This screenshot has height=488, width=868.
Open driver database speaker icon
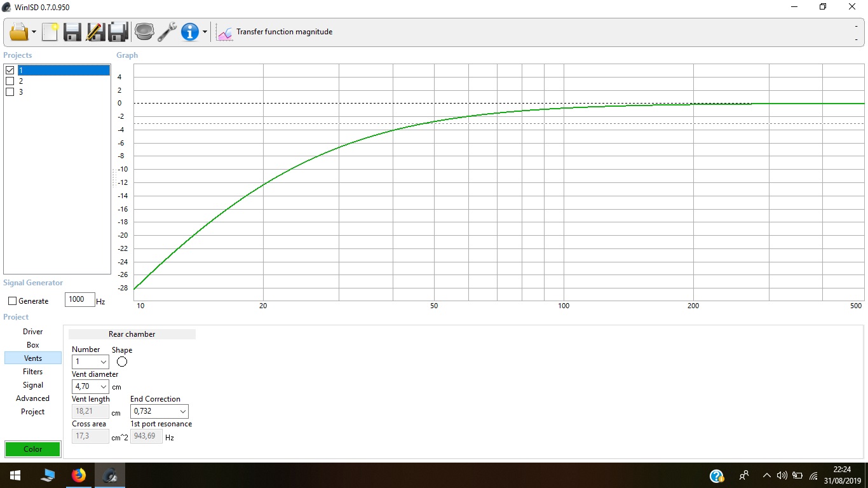(x=144, y=32)
